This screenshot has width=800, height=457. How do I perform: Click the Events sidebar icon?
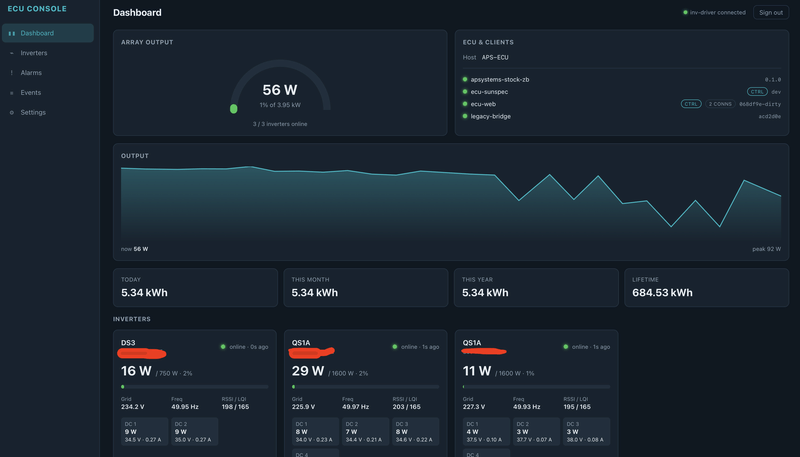coord(12,93)
